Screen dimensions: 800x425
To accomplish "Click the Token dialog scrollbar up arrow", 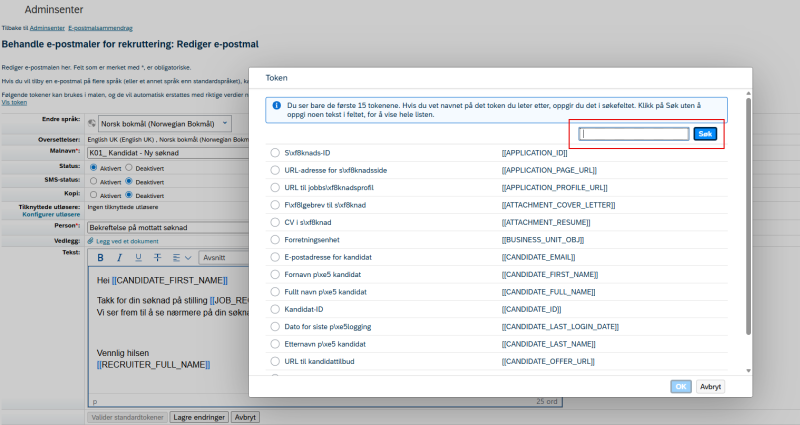I will 748,94.
